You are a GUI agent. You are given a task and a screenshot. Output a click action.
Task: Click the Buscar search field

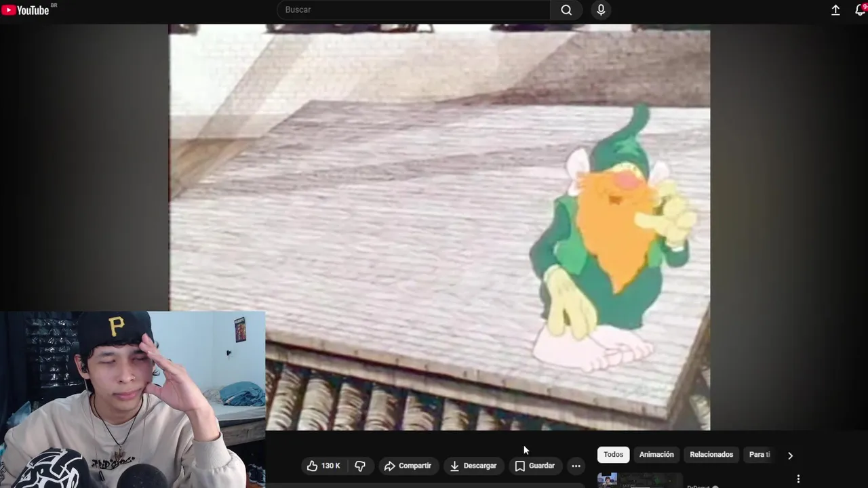[414, 10]
